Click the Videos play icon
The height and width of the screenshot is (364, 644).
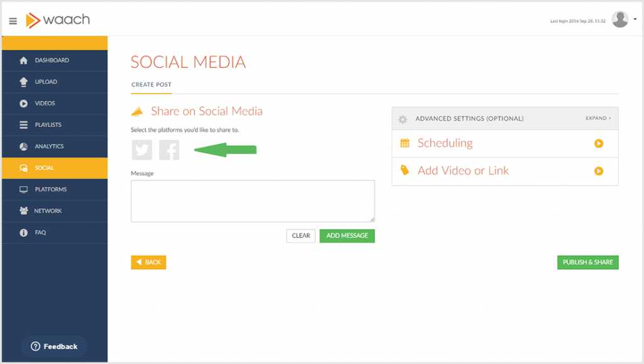tap(23, 103)
